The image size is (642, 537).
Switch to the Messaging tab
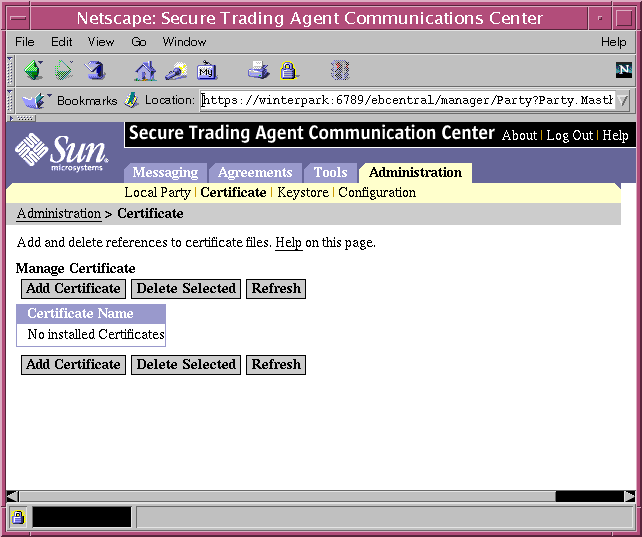click(165, 173)
